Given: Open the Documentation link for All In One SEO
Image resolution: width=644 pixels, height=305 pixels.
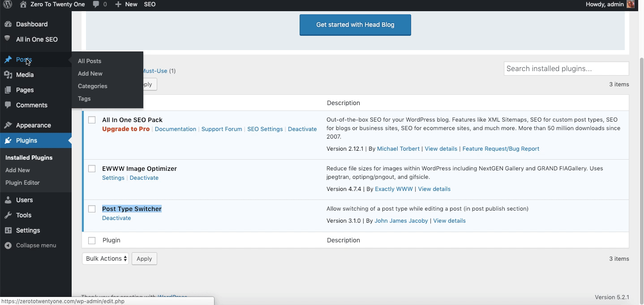Looking at the screenshot, I should [176, 129].
